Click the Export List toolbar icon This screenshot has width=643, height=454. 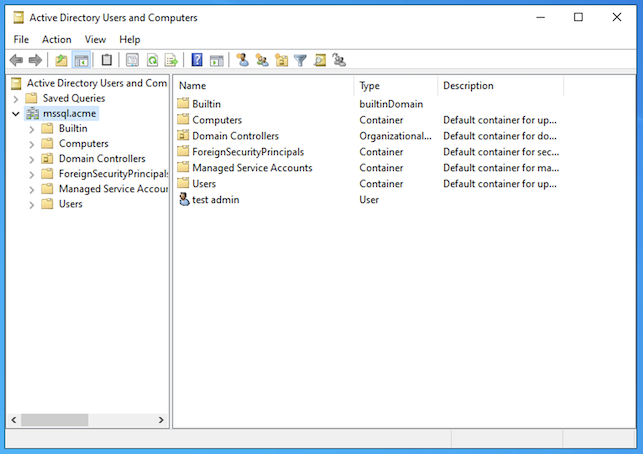click(x=171, y=60)
